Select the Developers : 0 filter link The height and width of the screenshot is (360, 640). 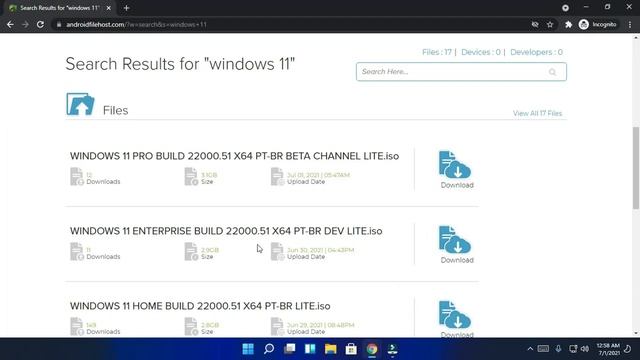[536, 52]
